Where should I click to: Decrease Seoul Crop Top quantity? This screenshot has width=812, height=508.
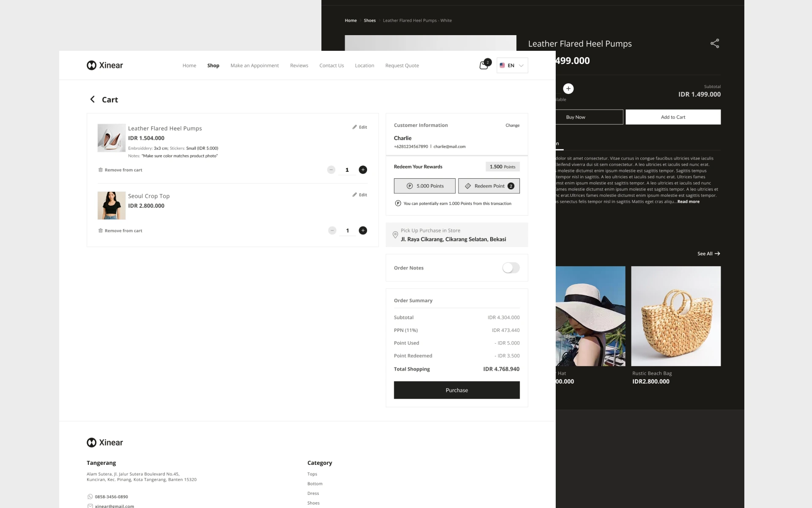332,231
